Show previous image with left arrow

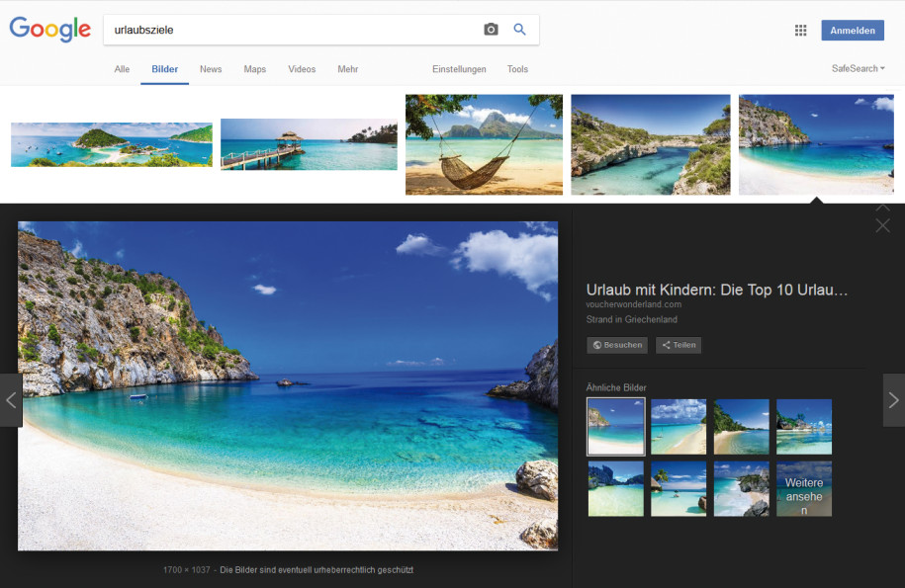pos(11,400)
